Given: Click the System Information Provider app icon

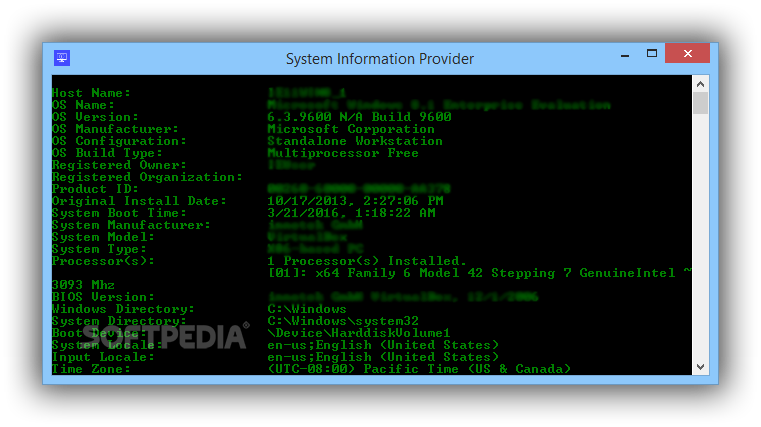Looking at the screenshot, I should (62, 58).
